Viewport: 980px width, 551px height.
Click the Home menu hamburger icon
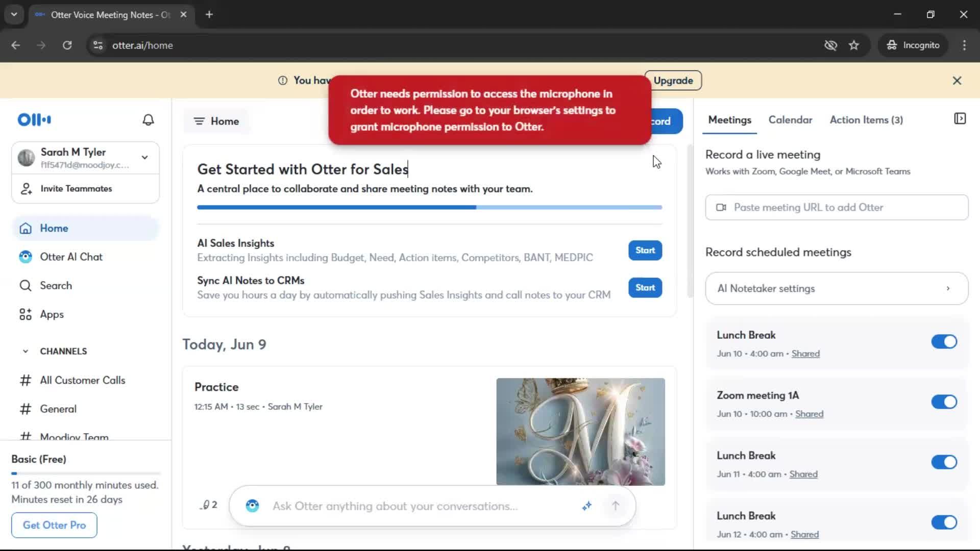point(199,121)
